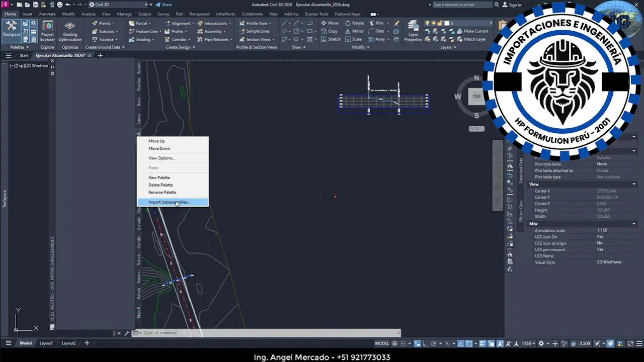This screenshot has height=362, width=644.
Task: Toggle the layer lightbulb on/off icon
Action: click(x=427, y=23)
